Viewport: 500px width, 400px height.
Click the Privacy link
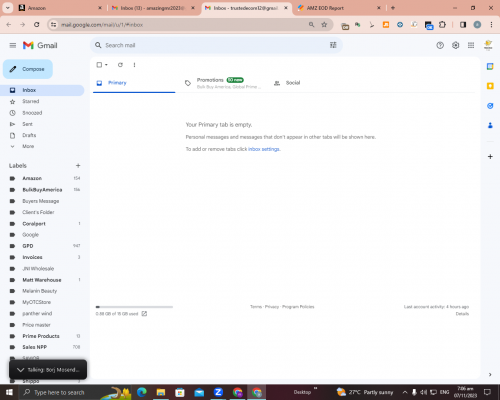coord(272,307)
